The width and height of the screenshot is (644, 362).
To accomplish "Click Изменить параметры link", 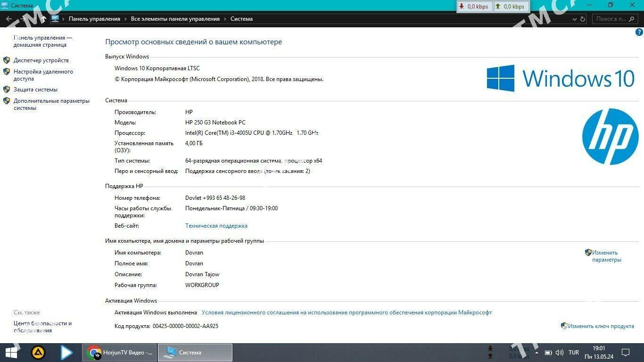I will click(x=607, y=256).
